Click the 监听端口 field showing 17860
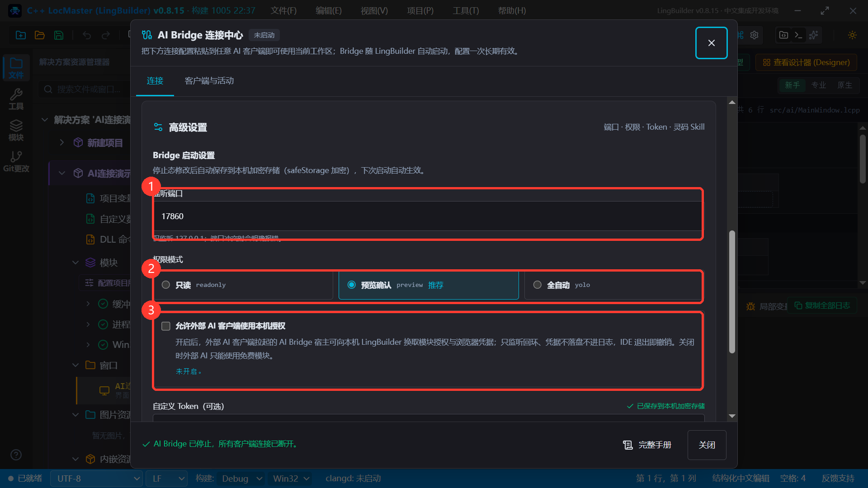868x488 pixels. pyautogui.click(x=428, y=216)
